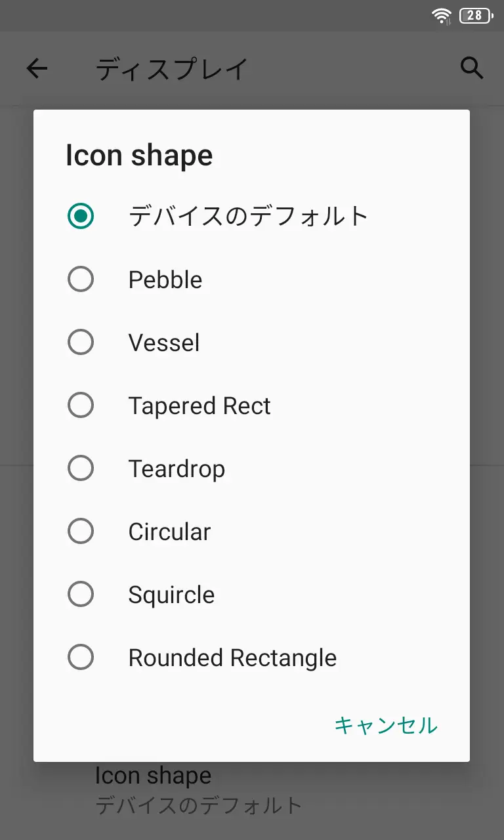Pick the Rounded Rectangle radio button
Image resolution: width=504 pixels, height=840 pixels.
point(81,658)
